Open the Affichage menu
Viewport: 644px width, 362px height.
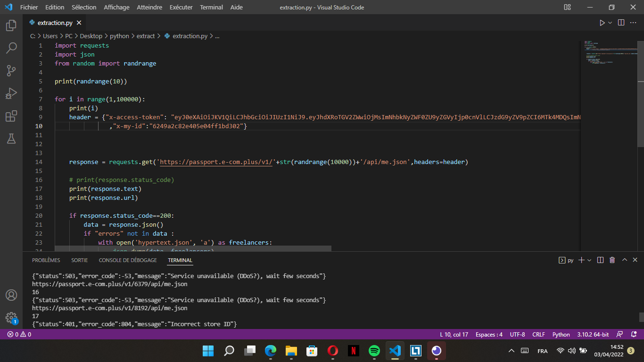[116, 7]
